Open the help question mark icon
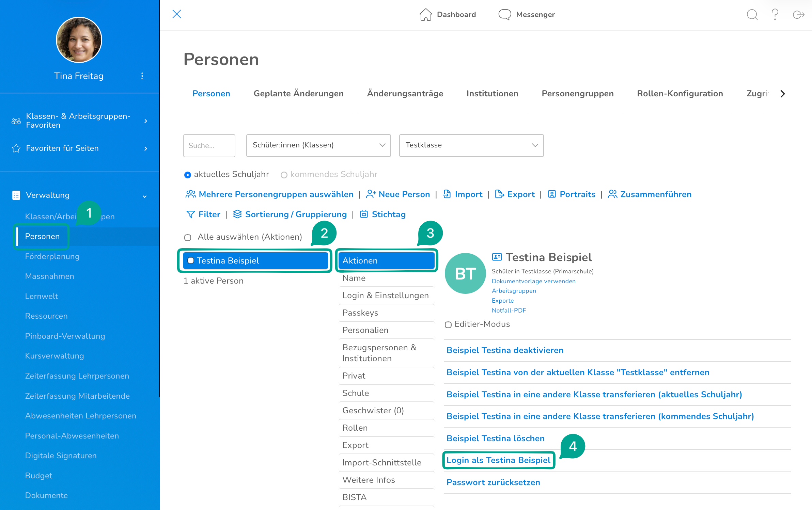Viewport: 812px width, 510px height. [775, 15]
